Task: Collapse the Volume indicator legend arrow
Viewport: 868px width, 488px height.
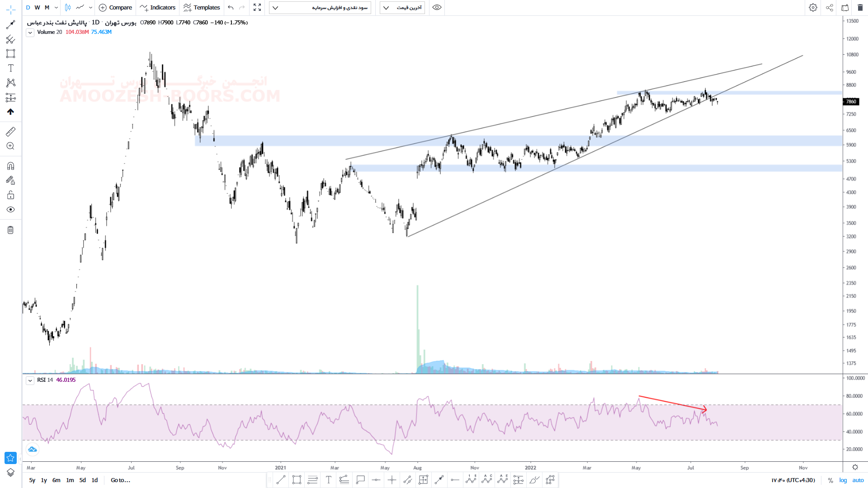Action: coord(30,33)
